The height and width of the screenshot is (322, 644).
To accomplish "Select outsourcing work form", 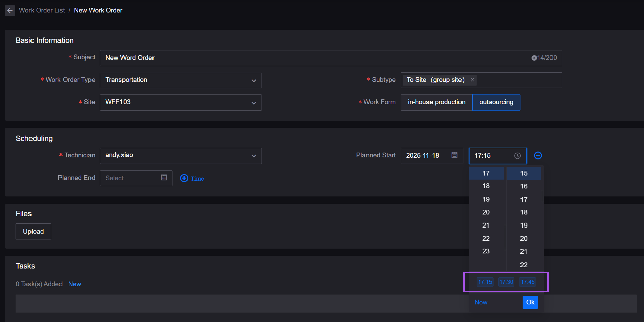I will (x=496, y=102).
